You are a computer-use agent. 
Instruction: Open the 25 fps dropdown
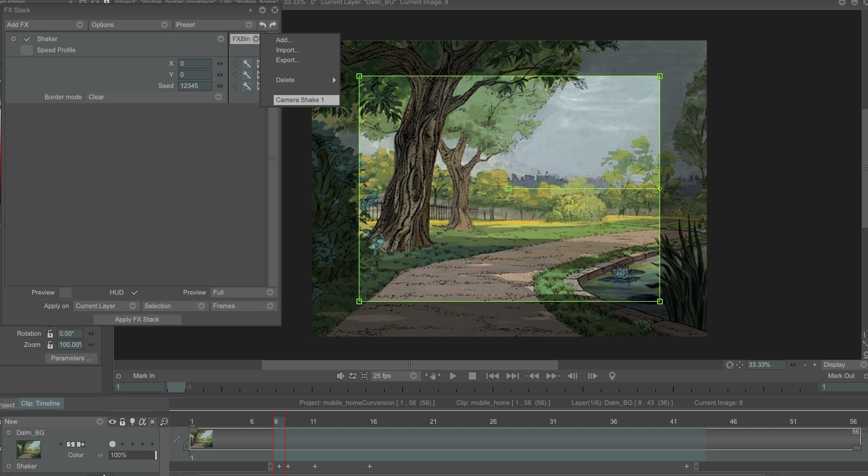[x=395, y=376]
